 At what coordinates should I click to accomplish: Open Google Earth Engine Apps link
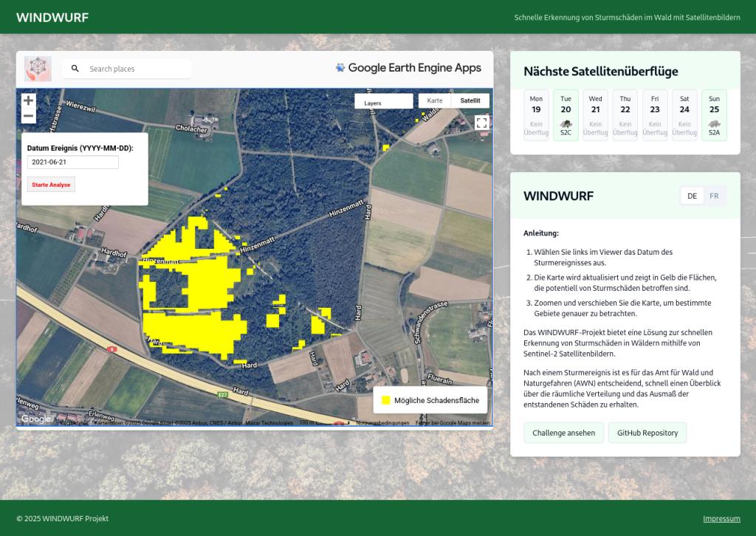point(408,68)
